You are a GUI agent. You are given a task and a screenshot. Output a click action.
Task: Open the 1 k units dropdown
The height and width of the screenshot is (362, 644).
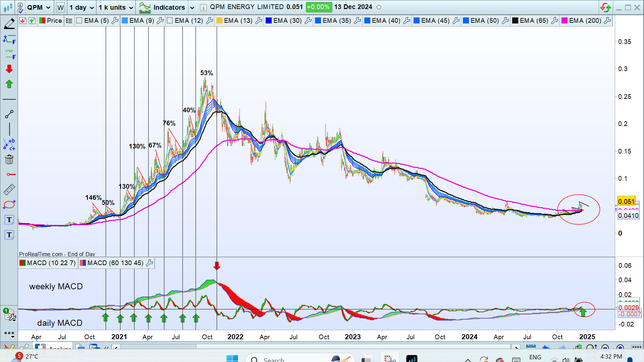(116, 7)
